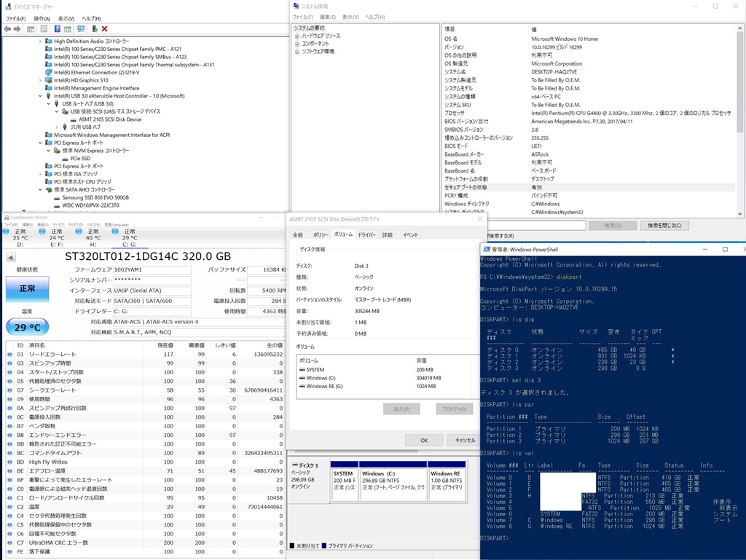Viewport: 746px width, 560px height.
Task: Click the red X uninstall device icon
Action: (105, 28)
